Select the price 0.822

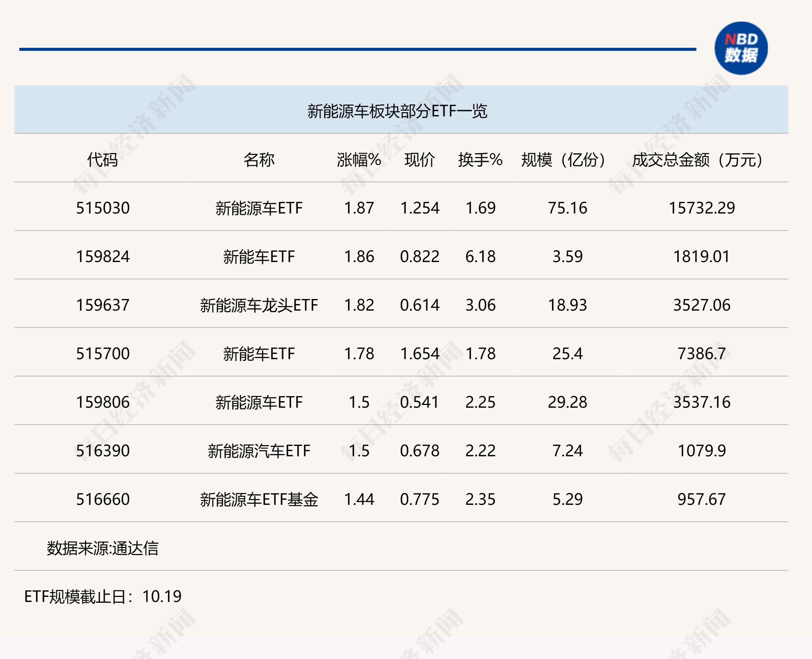(x=420, y=257)
